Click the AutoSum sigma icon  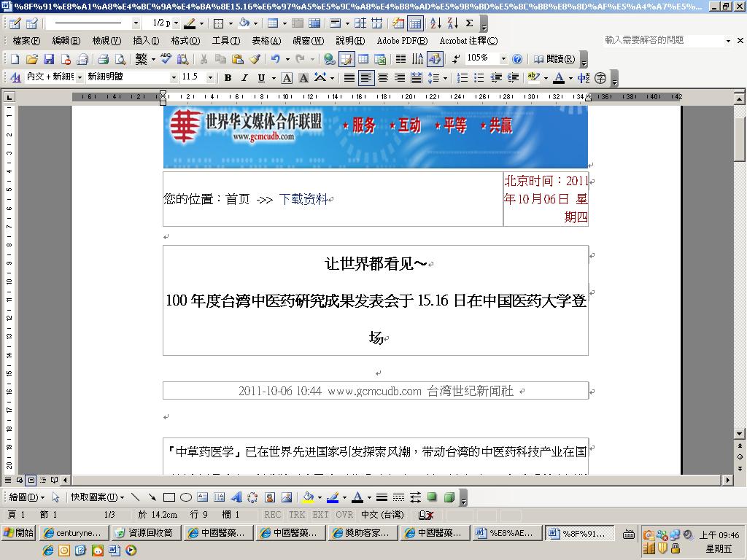click(x=469, y=23)
